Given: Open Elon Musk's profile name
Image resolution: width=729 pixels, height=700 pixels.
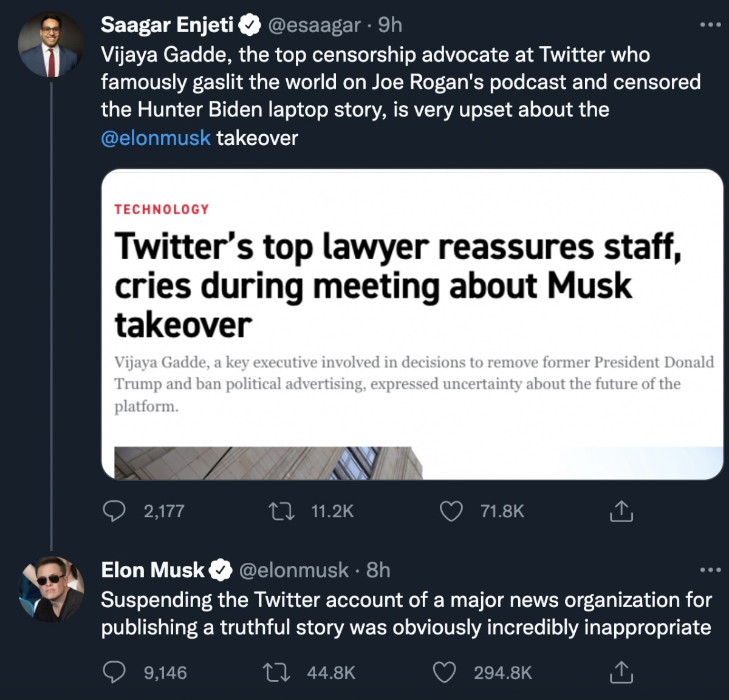Looking at the screenshot, I should [x=152, y=570].
